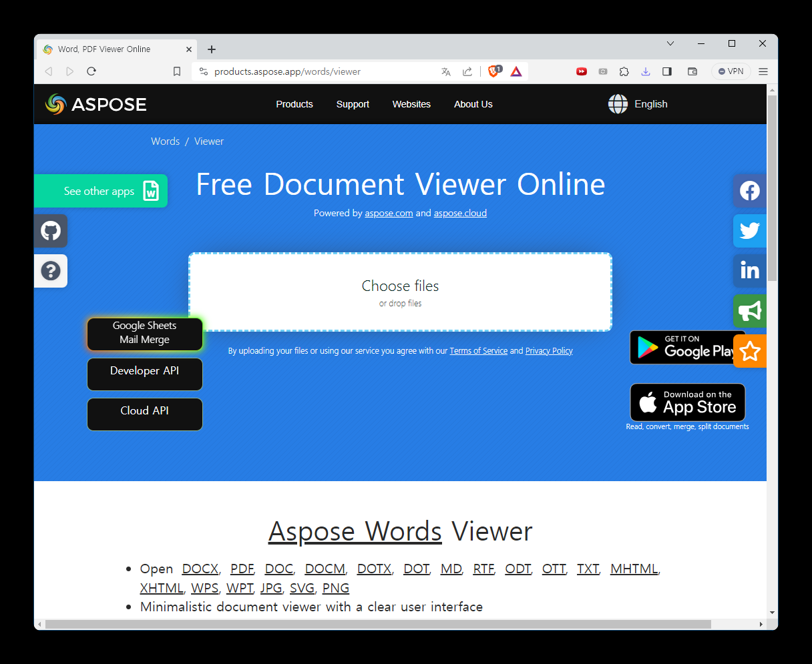Click the PDF format link
The height and width of the screenshot is (664, 812).
(x=242, y=569)
